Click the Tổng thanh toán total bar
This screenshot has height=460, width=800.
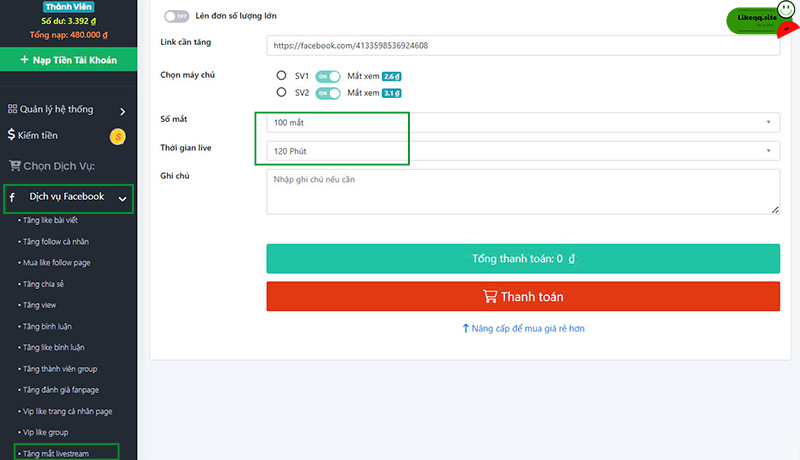[523, 259]
